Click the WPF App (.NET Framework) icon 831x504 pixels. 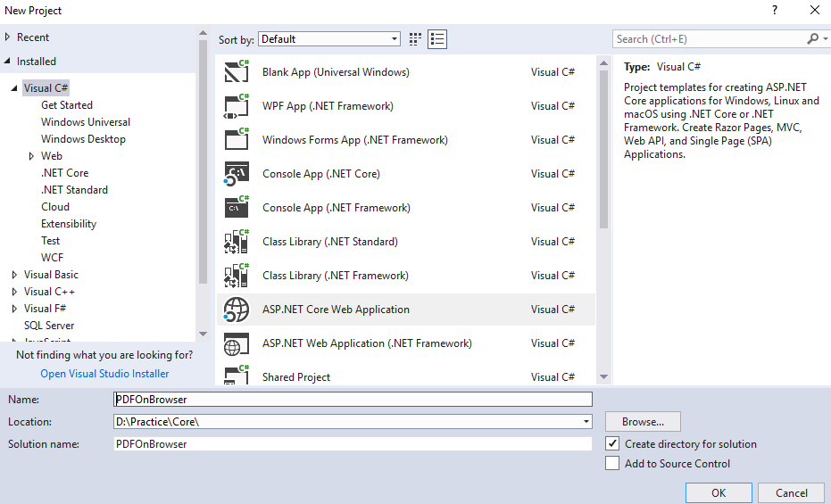coord(237,105)
